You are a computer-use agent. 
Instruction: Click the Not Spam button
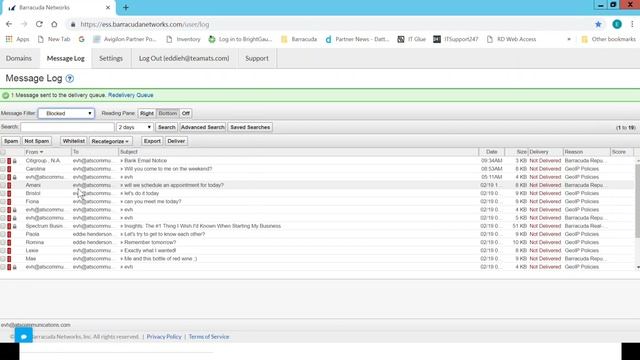(x=37, y=141)
